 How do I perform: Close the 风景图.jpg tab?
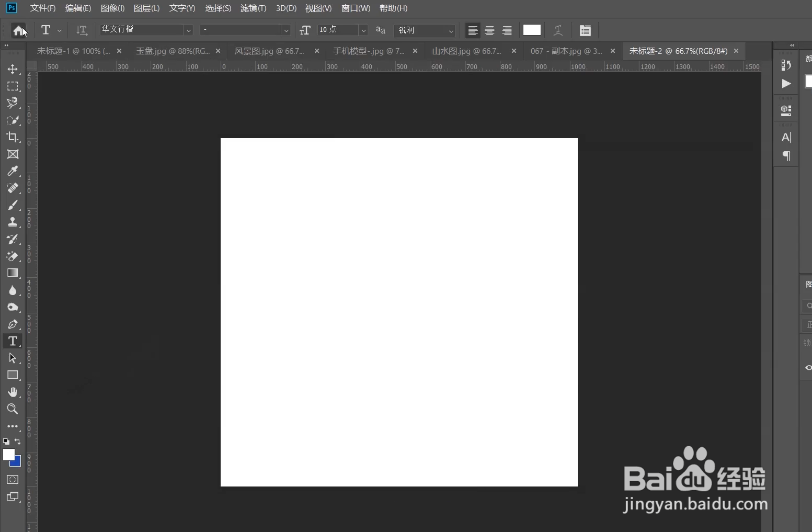click(x=316, y=51)
